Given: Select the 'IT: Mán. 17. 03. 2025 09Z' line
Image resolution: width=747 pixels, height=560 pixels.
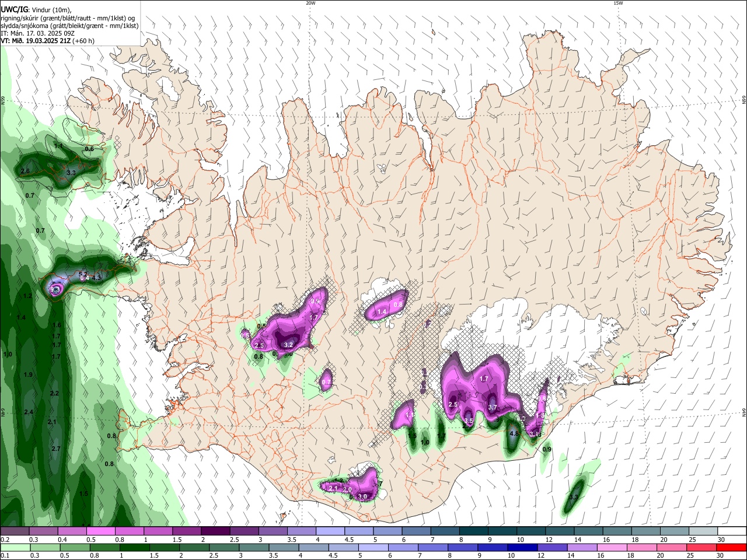Looking at the screenshot, I should coord(38,33).
